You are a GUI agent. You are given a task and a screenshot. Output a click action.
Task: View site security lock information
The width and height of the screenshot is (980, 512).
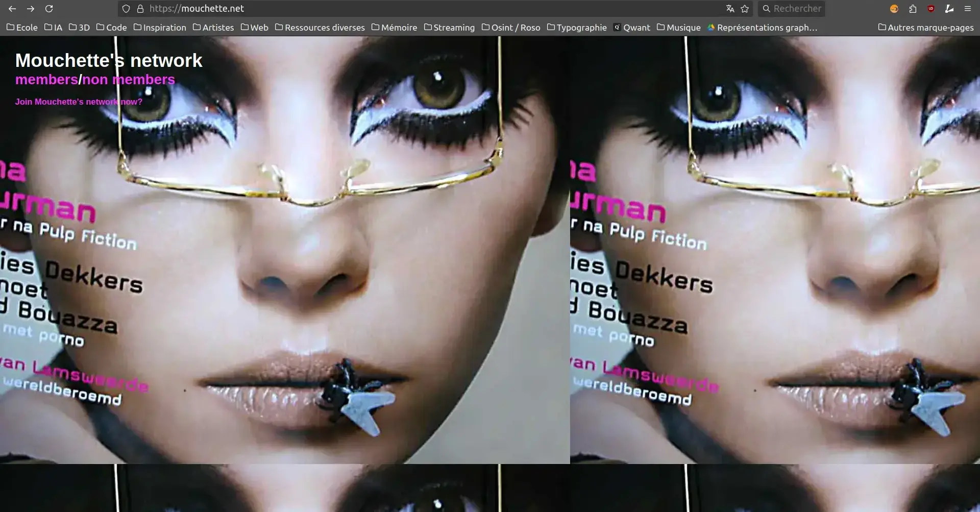tap(140, 9)
